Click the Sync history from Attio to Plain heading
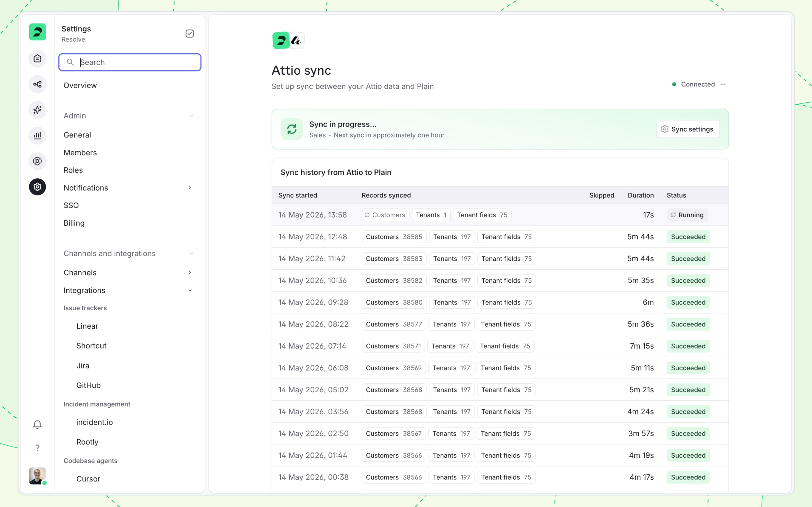This screenshot has width=812, height=507. pos(336,172)
